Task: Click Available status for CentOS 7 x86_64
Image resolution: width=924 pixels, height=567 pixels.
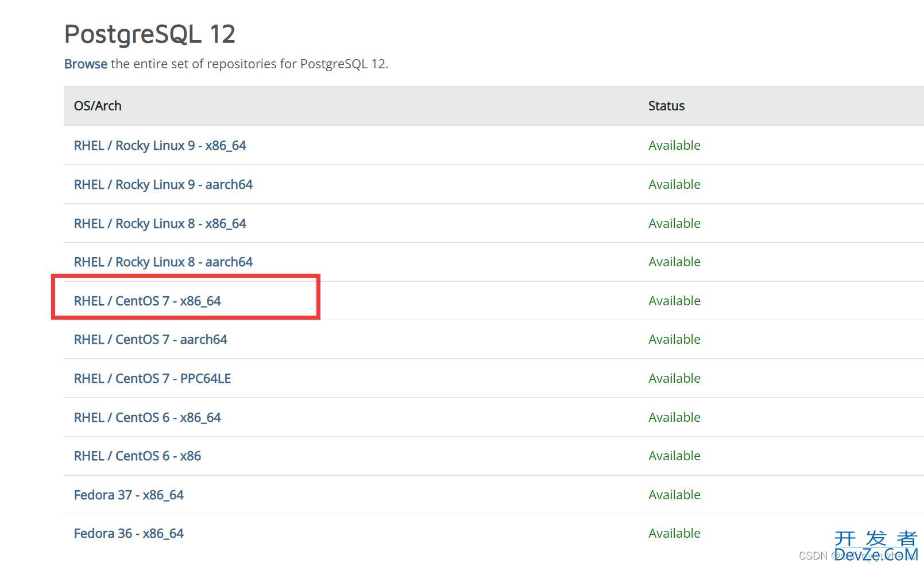Action: pos(674,301)
